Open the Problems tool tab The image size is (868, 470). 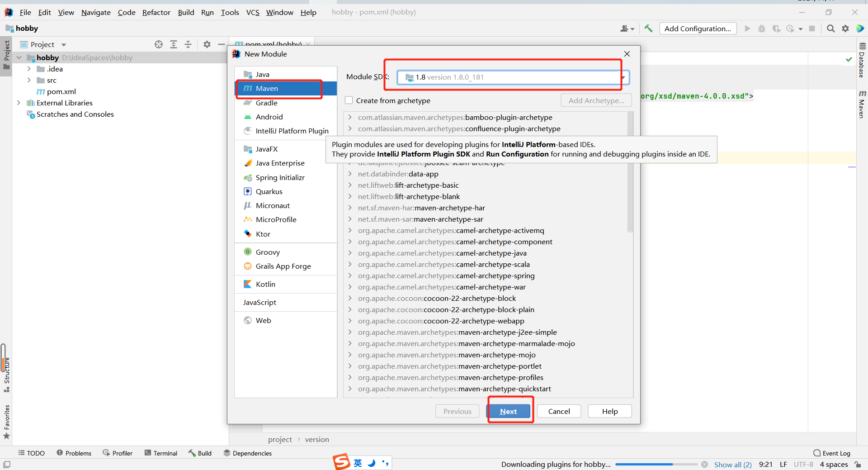[x=74, y=453]
